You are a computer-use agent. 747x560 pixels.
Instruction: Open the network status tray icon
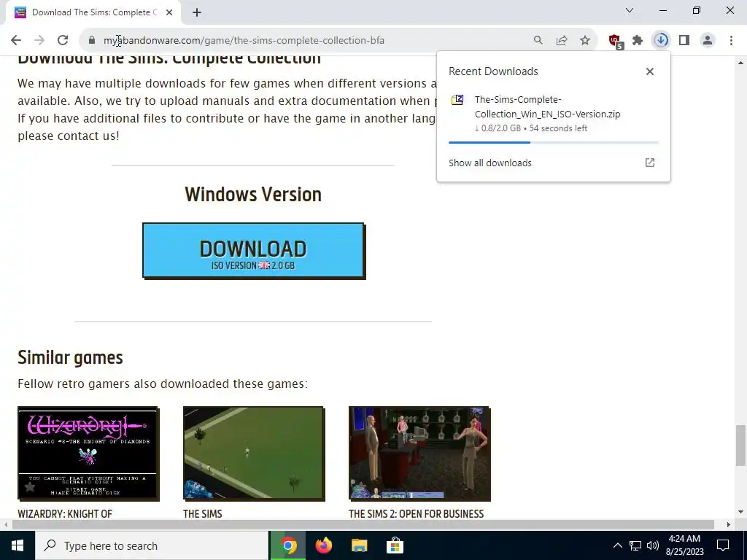[x=635, y=545]
